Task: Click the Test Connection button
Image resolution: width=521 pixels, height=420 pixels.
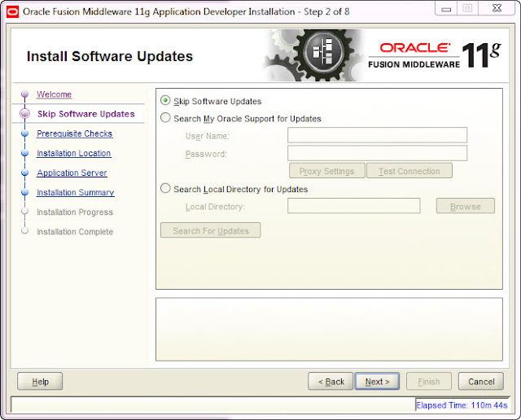Action: tap(409, 171)
